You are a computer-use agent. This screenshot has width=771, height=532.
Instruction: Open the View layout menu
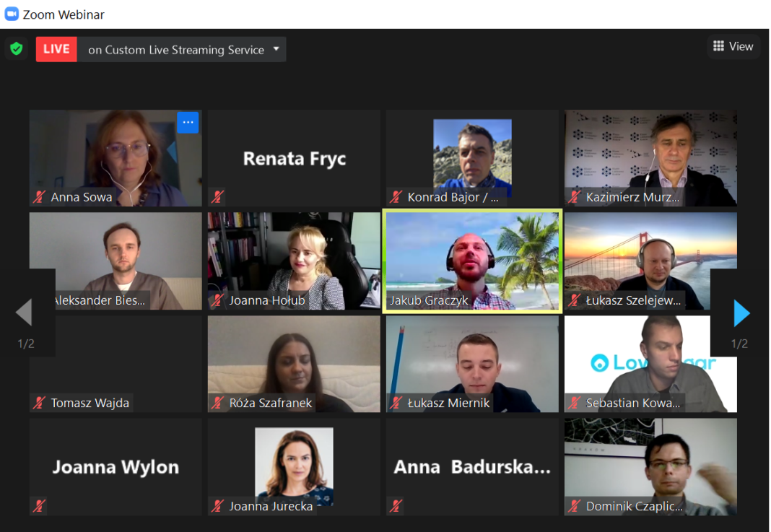[733, 46]
